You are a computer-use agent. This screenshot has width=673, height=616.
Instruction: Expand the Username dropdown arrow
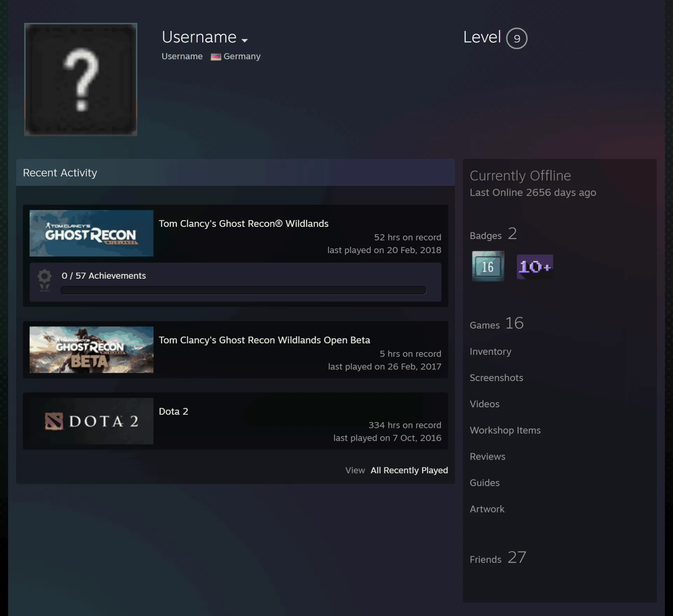[x=245, y=40]
